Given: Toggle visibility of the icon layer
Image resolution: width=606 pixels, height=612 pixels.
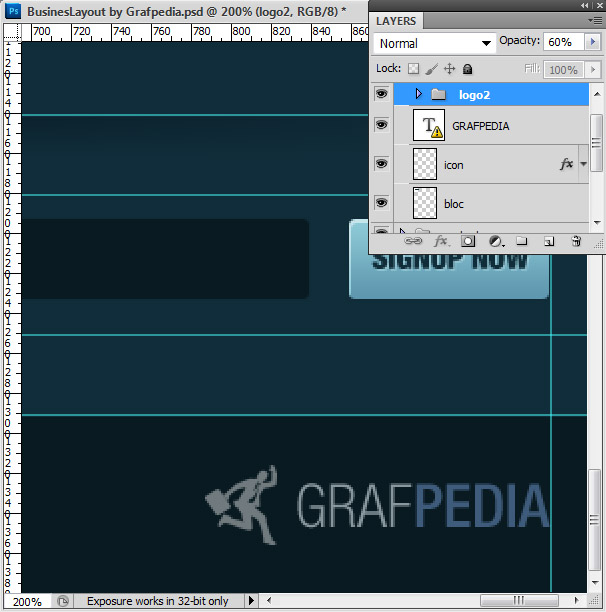Looking at the screenshot, I should tap(381, 164).
